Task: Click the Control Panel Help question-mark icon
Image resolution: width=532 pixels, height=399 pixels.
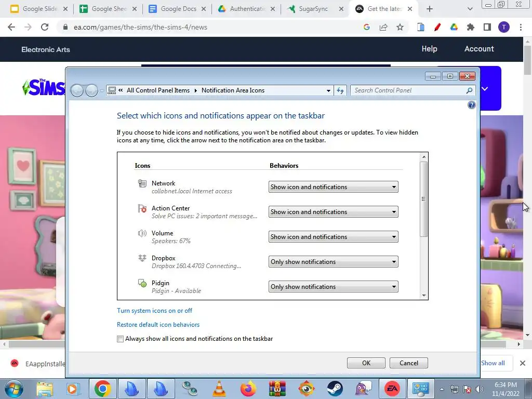Action: 472,105
